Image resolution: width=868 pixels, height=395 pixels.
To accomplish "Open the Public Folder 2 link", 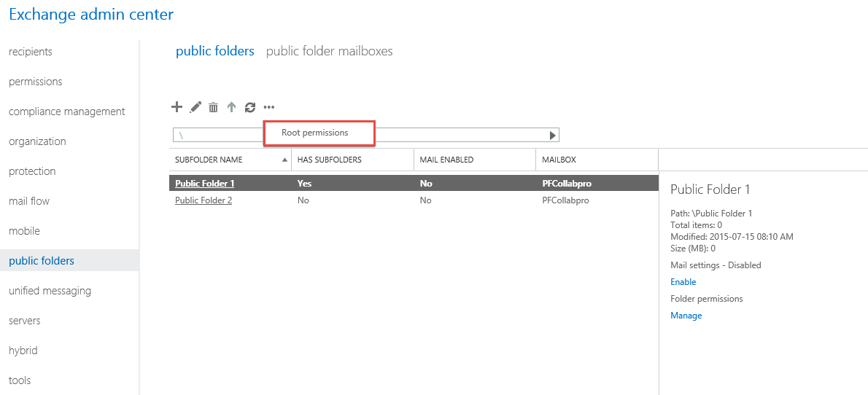I will (204, 200).
